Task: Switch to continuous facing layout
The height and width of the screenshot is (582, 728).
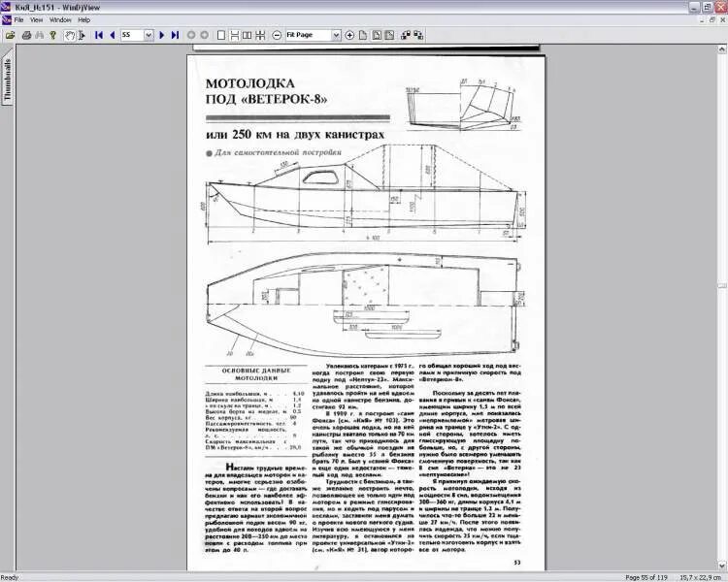Action: pyautogui.click(x=260, y=35)
